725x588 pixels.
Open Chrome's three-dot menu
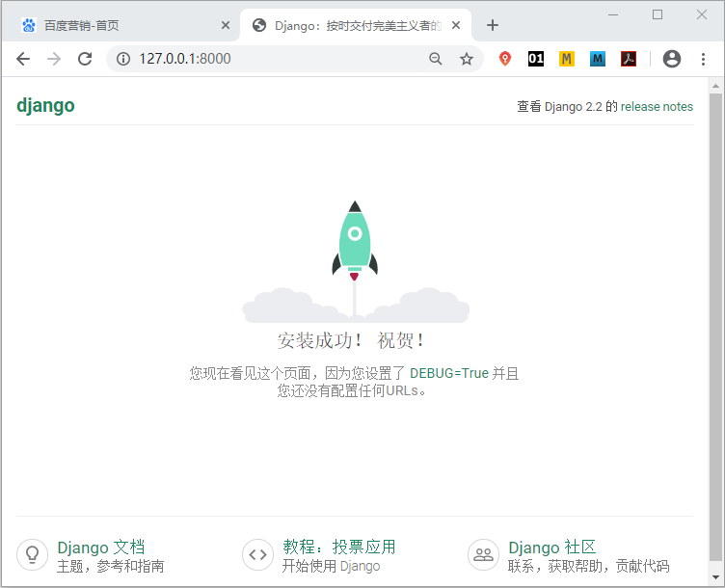(x=703, y=59)
